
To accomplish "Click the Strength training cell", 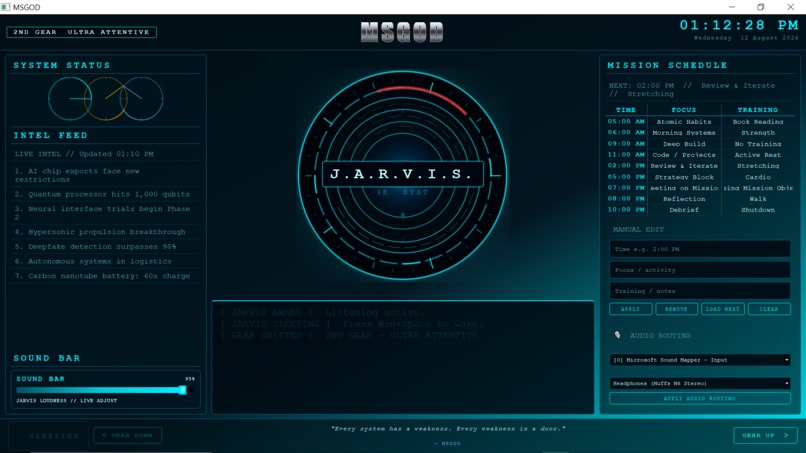I will [758, 133].
